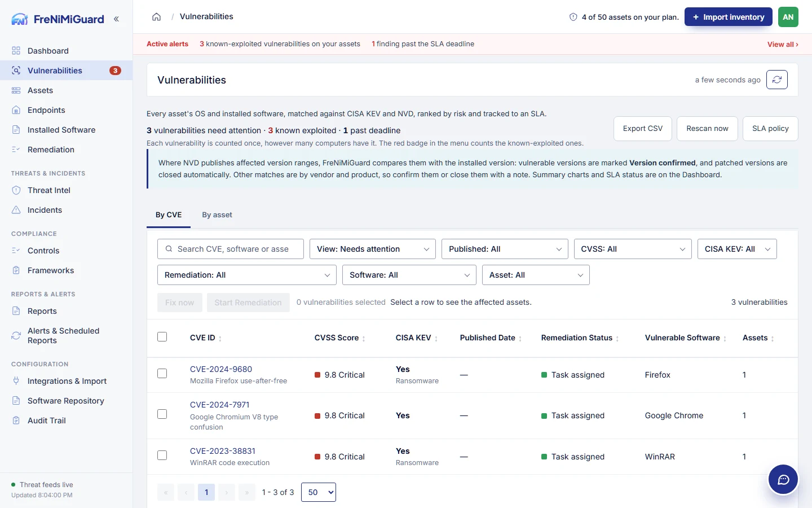
Task: Switch to the By asset tab
Action: (217, 215)
